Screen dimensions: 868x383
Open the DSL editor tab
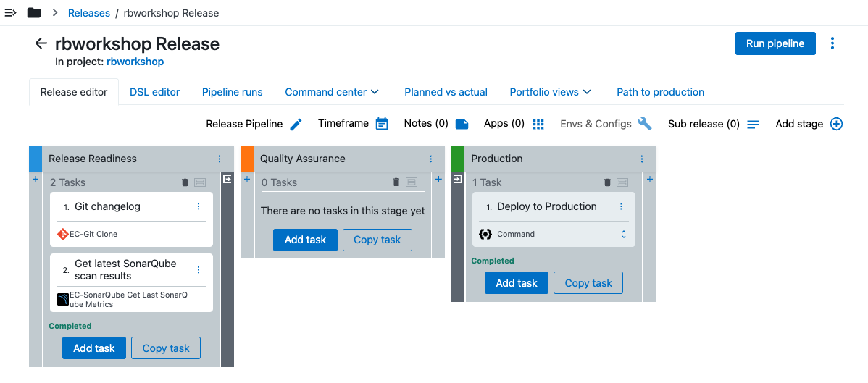click(x=154, y=92)
